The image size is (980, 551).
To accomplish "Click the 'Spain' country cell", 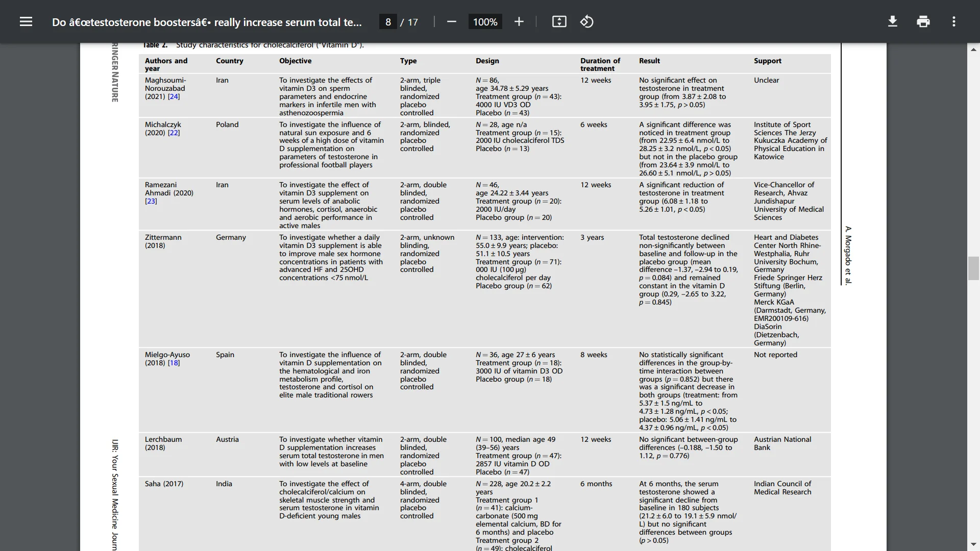I will pyautogui.click(x=225, y=355).
